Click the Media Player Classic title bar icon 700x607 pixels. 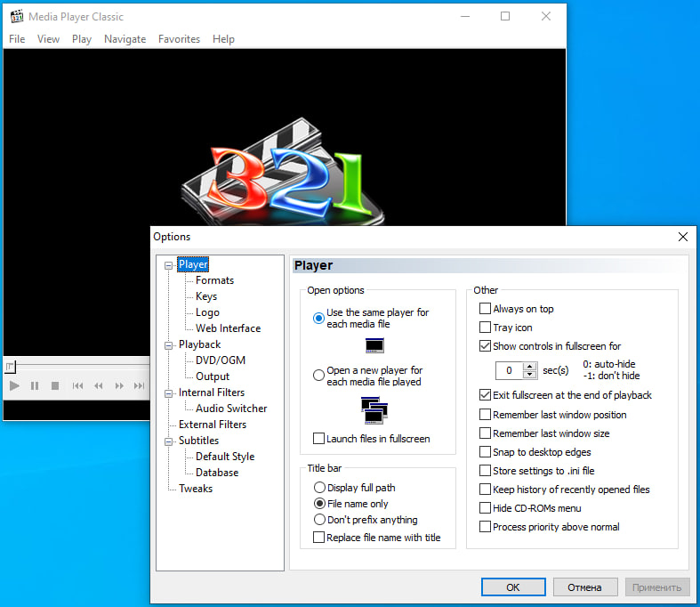tap(16, 16)
